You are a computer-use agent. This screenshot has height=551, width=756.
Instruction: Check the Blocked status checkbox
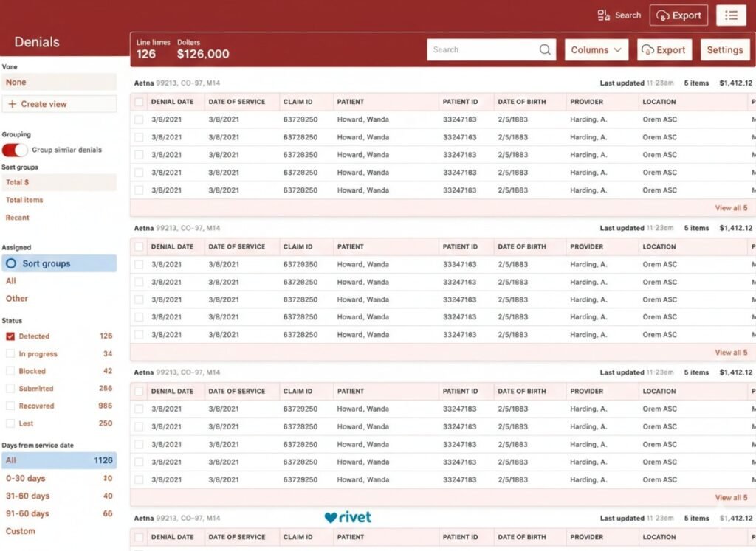[10, 372]
